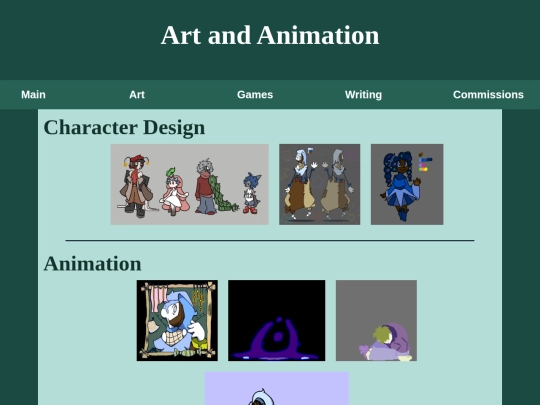This screenshot has width=540, height=405.
Task: Open the four-character lineup design thumbnail
Action: 189,184
